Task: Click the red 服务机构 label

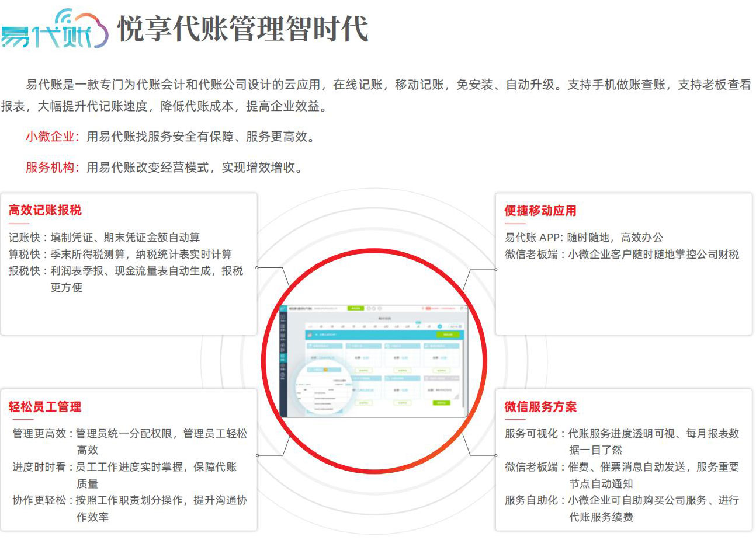Action: 53,168
